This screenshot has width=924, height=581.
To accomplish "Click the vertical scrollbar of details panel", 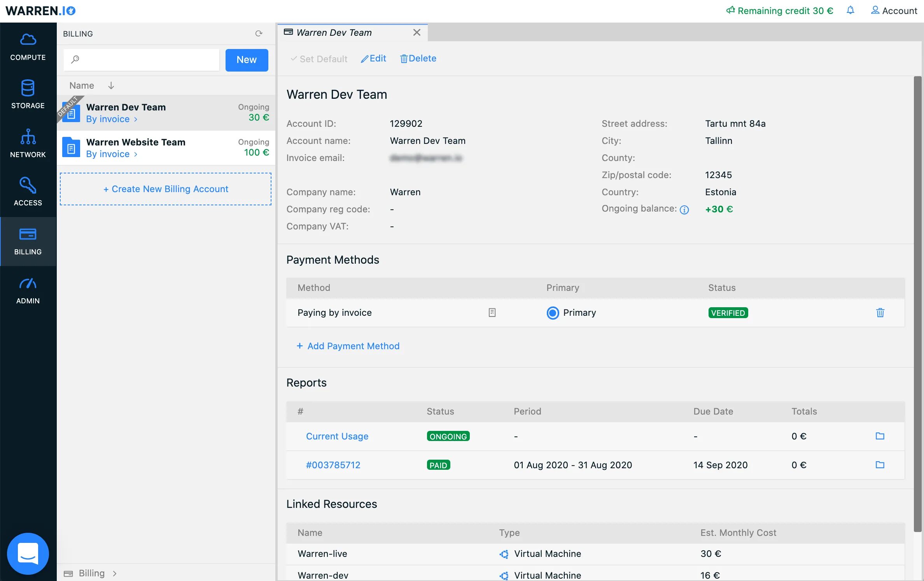I will pyautogui.click(x=917, y=303).
